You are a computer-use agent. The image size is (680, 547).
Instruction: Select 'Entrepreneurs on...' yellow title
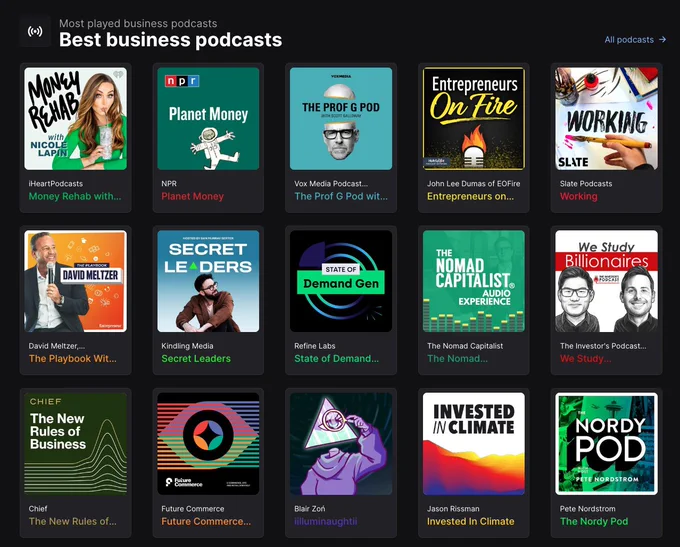[471, 196]
